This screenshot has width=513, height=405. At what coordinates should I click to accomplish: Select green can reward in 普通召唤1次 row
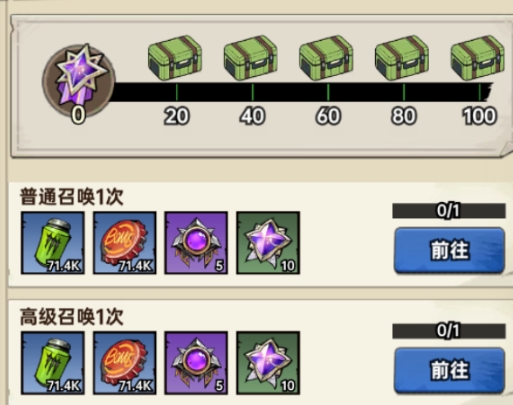pyautogui.click(x=53, y=243)
